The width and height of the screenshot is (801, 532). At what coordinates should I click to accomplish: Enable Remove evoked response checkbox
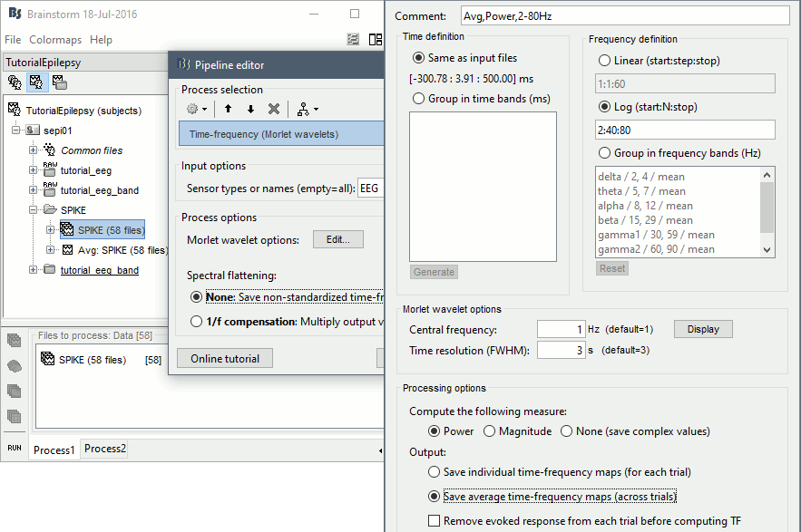435,521
